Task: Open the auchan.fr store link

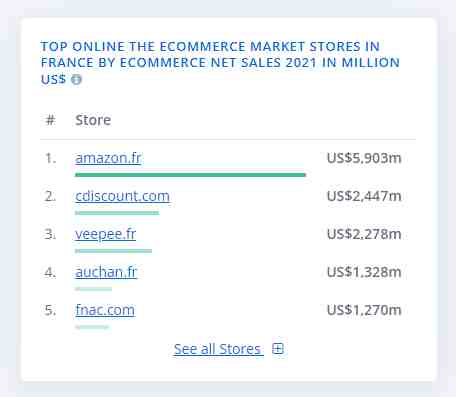Action: click(106, 272)
